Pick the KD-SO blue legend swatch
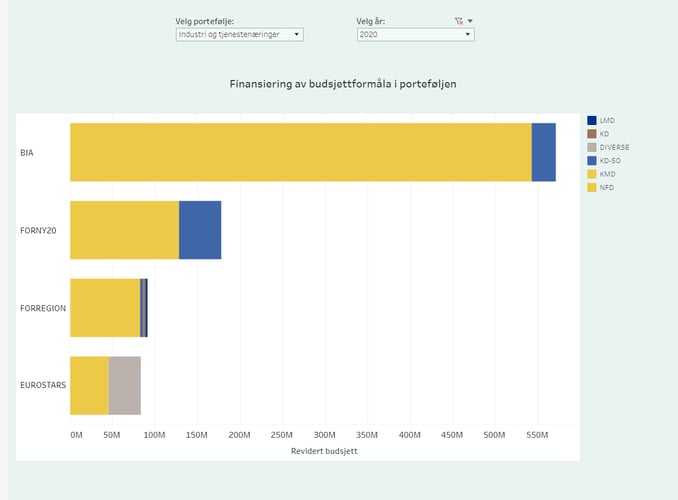 (x=592, y=160)
